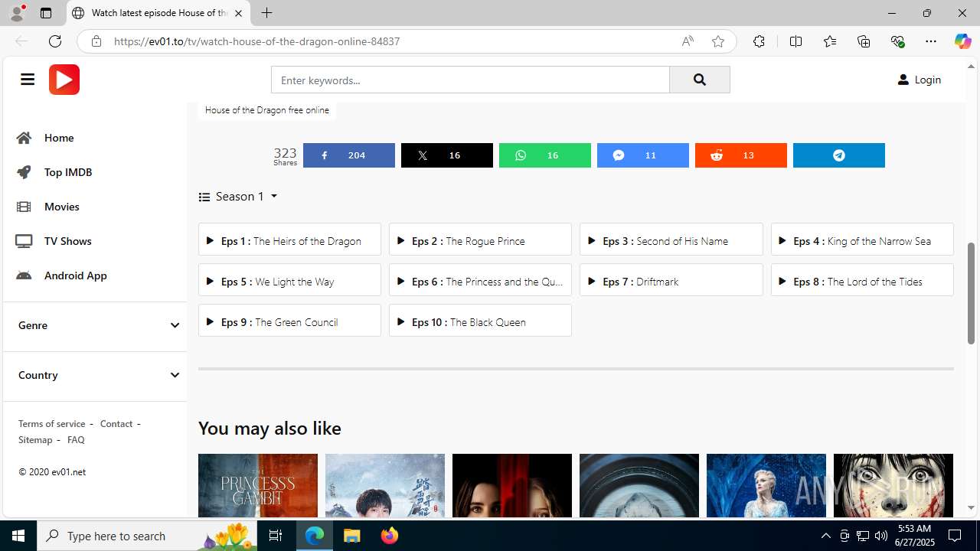Grab the page vertical scrollbar
This screenshot has width=980, height=551.
(x=972, y=293)
